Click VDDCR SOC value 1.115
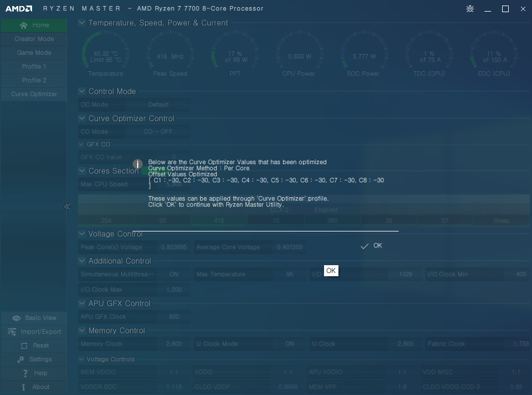 [x=174, y=387]
